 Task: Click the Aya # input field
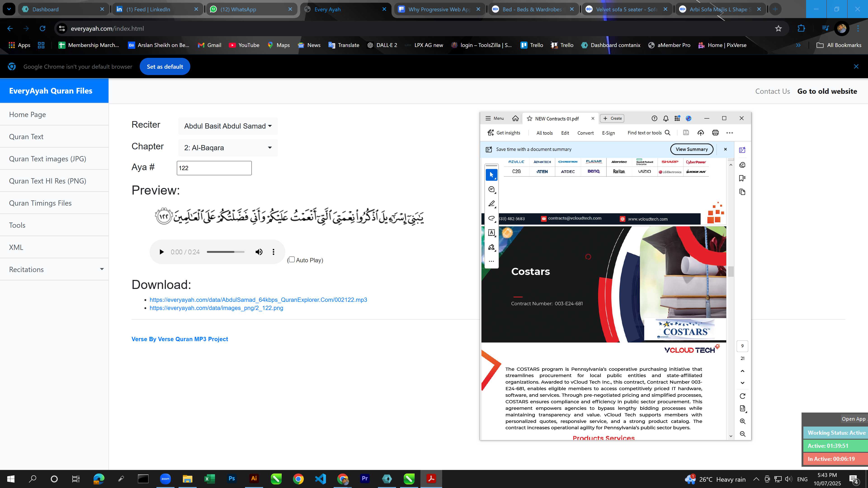click(x=214, y=168)
